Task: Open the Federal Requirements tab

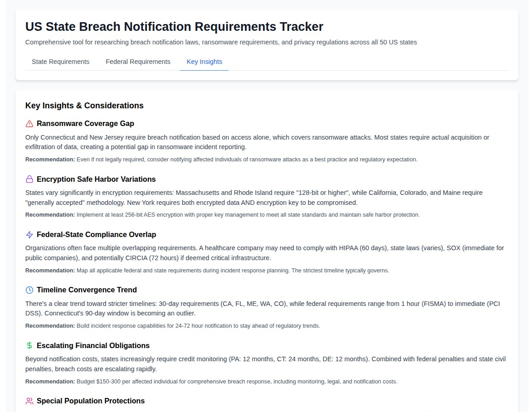Action: pos(138,62)
